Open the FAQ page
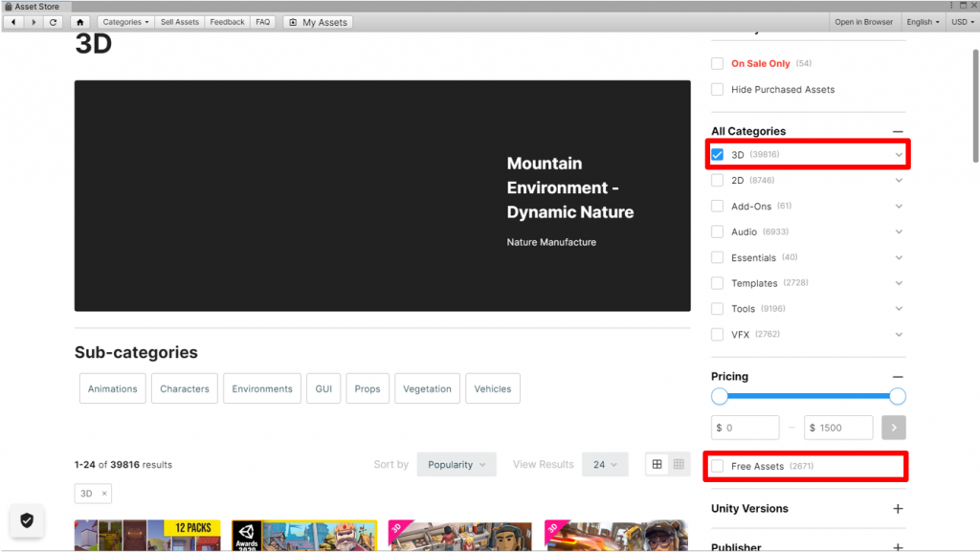The width and height of the screenshot is (980, 552). coord(262,22)
